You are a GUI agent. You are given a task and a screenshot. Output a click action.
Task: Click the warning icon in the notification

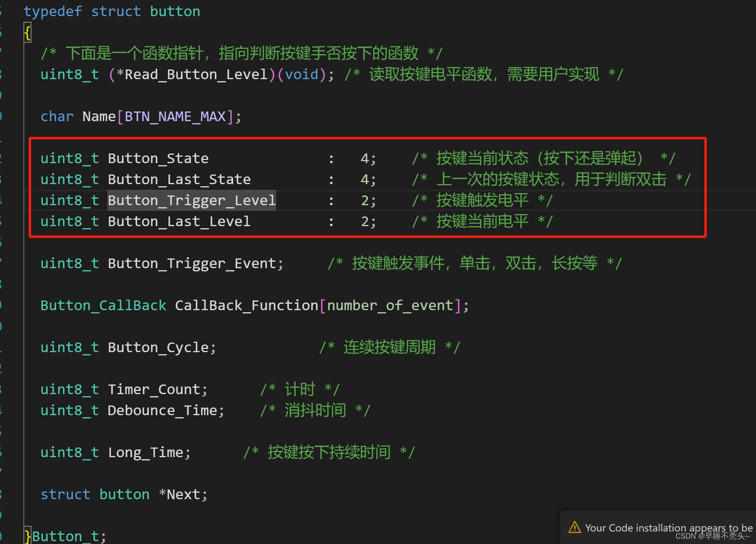coord(574,527)
